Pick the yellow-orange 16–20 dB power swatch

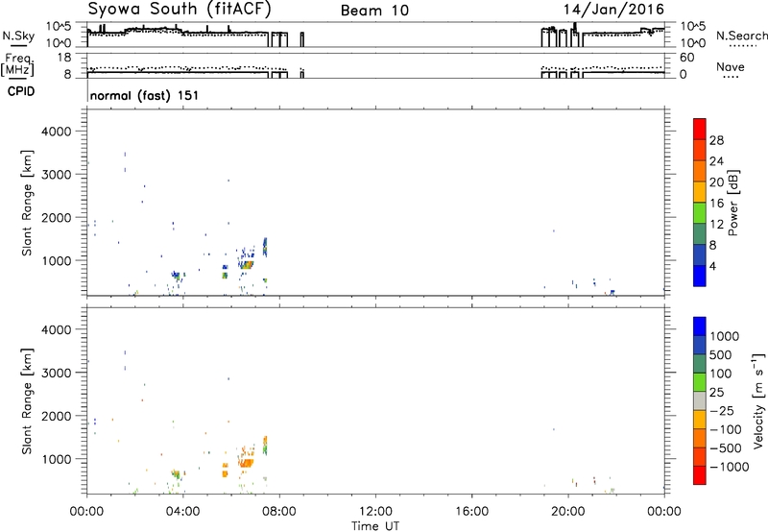click(700, 192)
